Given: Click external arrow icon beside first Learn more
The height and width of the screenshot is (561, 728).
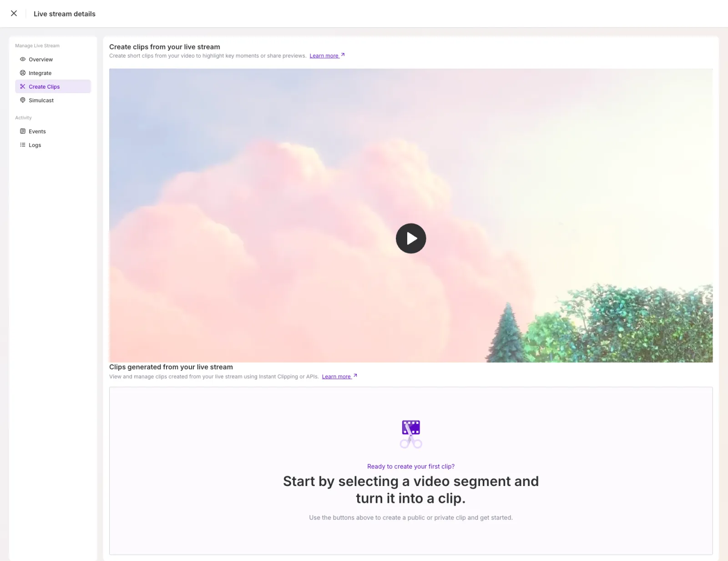Looking at the screenshot, I should [343, 55].
